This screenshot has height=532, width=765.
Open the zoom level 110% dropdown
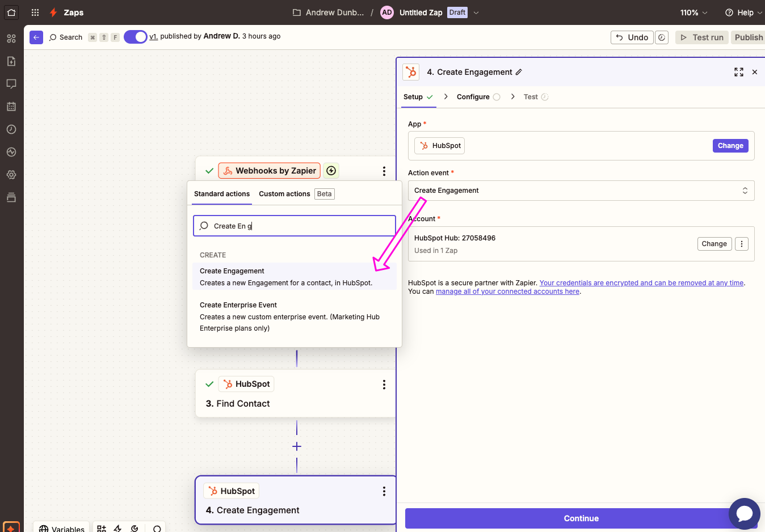[x=694, y=12]
